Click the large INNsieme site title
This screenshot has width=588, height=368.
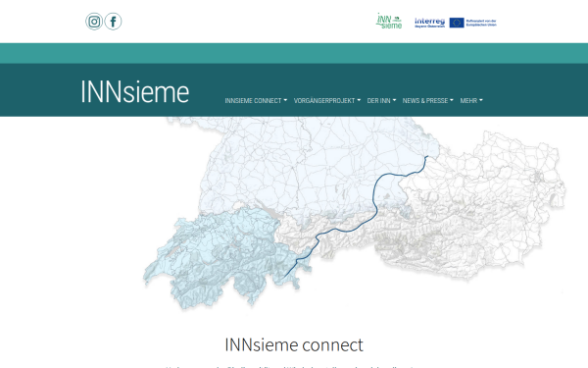click(134, 91)
